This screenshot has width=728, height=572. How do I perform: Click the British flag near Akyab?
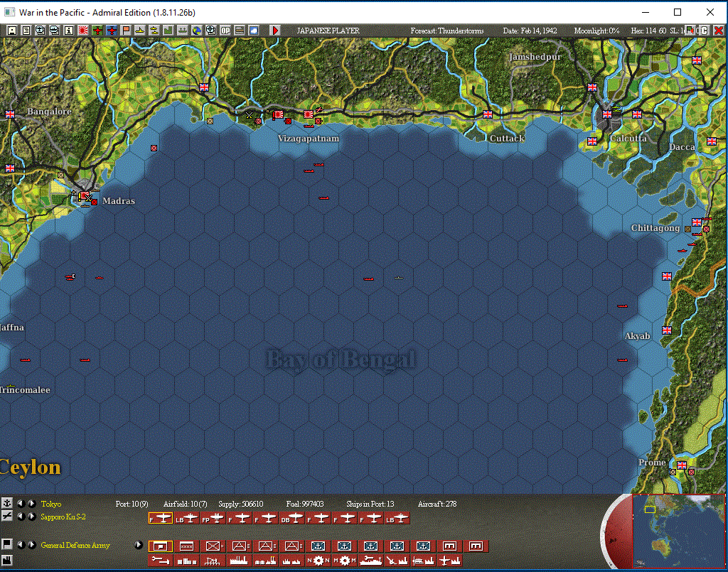pos(667,330)
